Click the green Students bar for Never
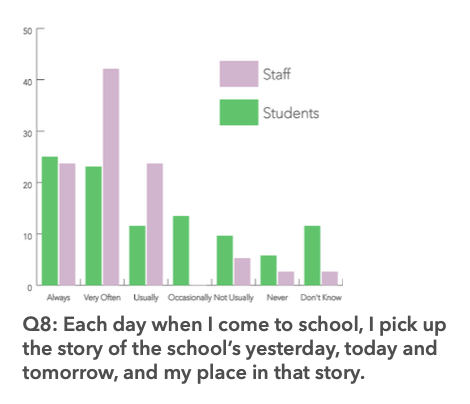470x404 pixels. (269, 270)
